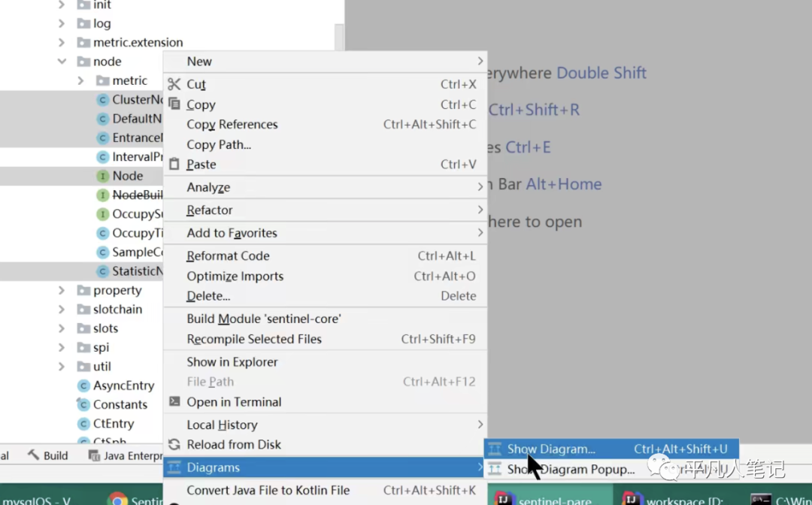
Task: Collapse the node folder
Action: click(x=62, y=61)
